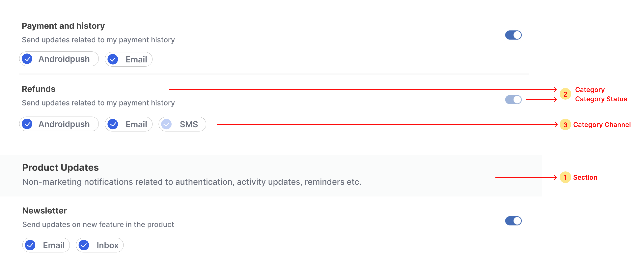The image size is (644, 273).
Task: Click the Category Channel annotation label
Action: tap(602, 125)
